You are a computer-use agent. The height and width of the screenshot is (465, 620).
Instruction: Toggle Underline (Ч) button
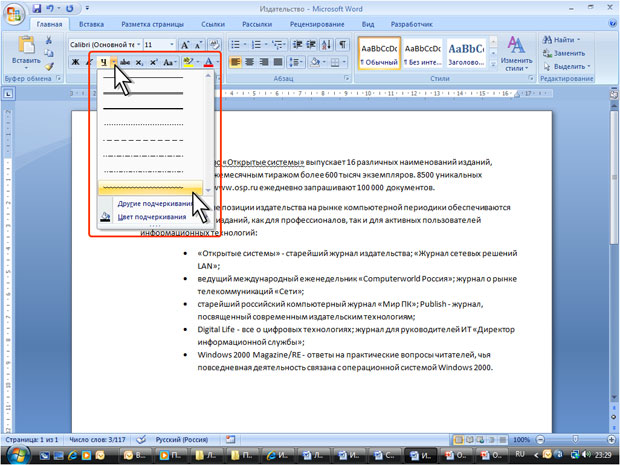(x=104, y=62)
